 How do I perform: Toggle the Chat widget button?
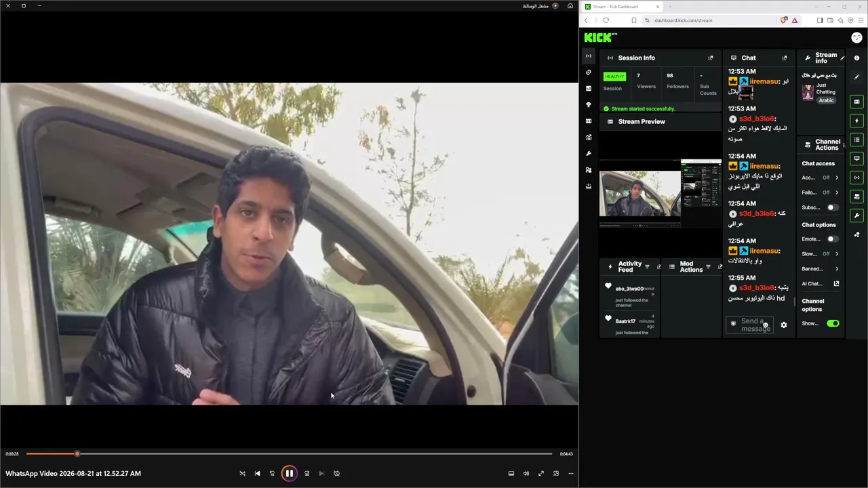(x=856, y=159)
